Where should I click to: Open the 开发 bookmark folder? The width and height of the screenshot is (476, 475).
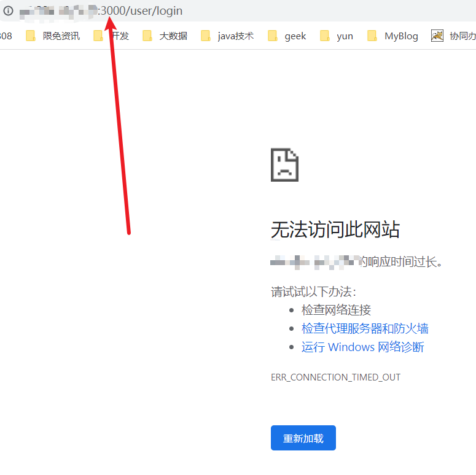coord(111,36)
